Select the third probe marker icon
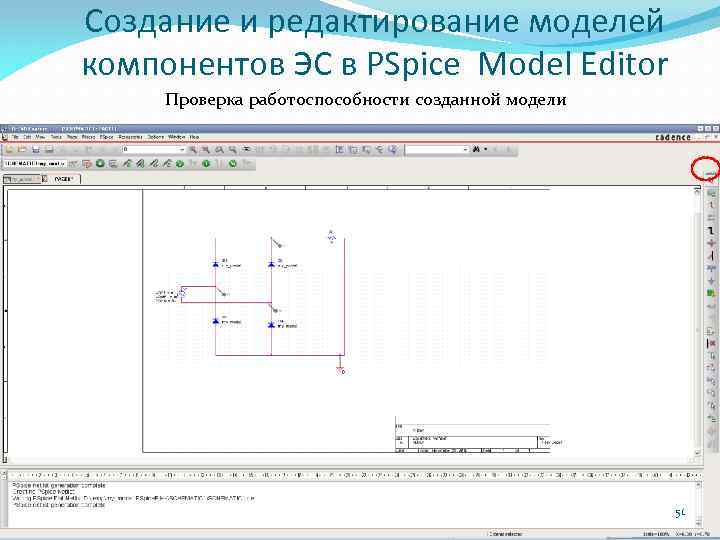 [154, 163]
